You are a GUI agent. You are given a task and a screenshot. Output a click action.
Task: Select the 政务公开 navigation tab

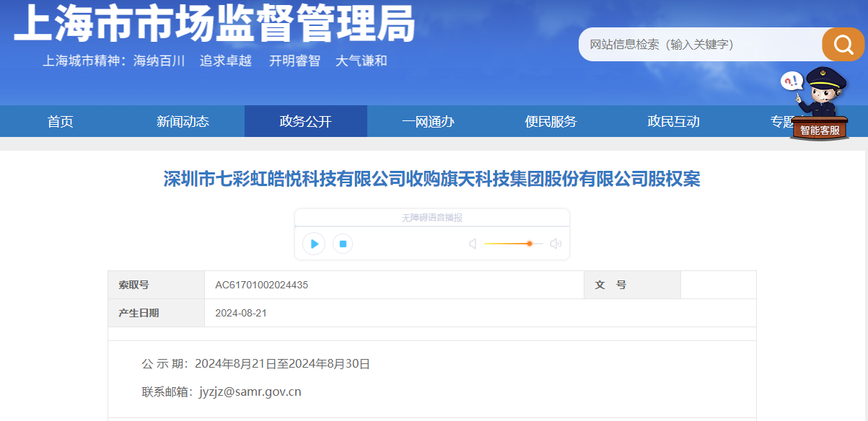[305, 122]
